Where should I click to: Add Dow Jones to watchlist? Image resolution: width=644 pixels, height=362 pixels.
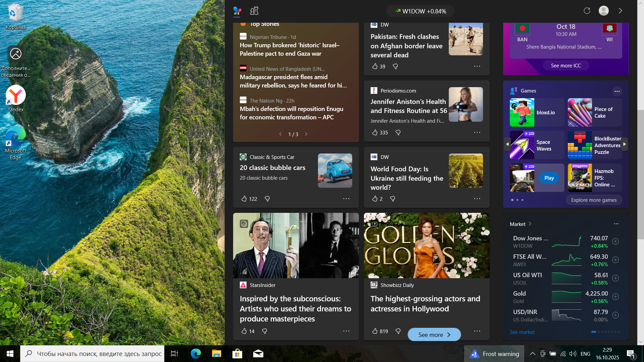pyautogui.click(x=615, y=241)
